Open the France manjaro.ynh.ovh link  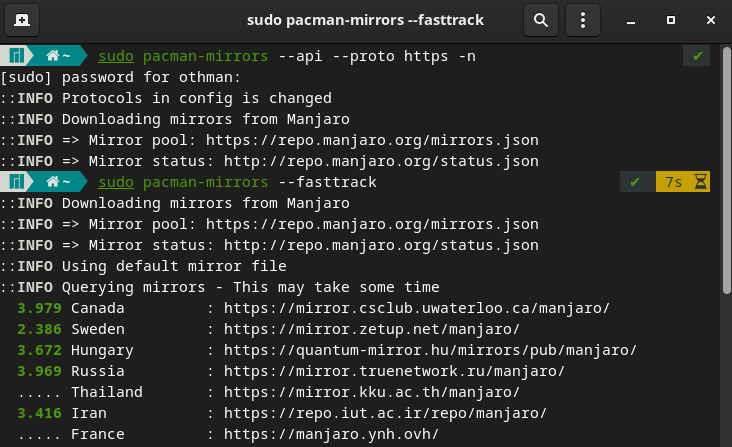pyautogui.click(x=331, y=434)
